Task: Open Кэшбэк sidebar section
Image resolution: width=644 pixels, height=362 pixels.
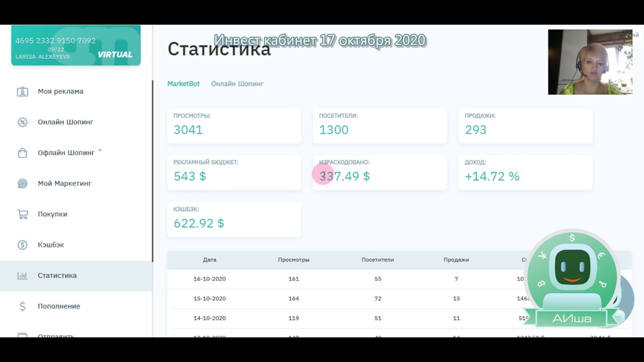Action: [51, 245]
